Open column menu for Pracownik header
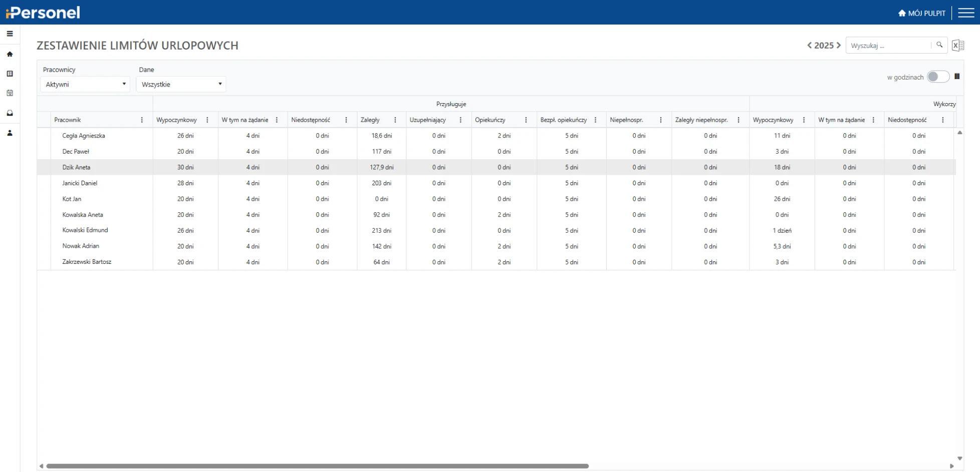The width and height of the screenshot is (980, 472). pos(142,120)
